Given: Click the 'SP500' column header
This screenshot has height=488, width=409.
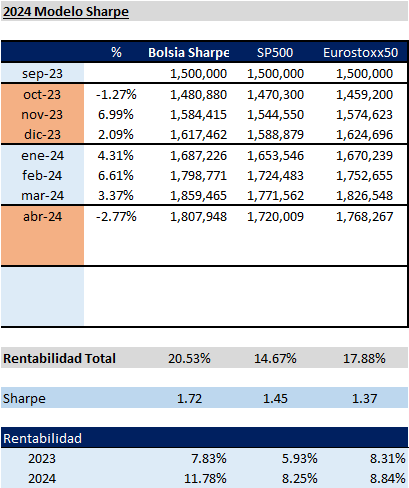Looking at the screenshot, I should (x=275, y=52).
